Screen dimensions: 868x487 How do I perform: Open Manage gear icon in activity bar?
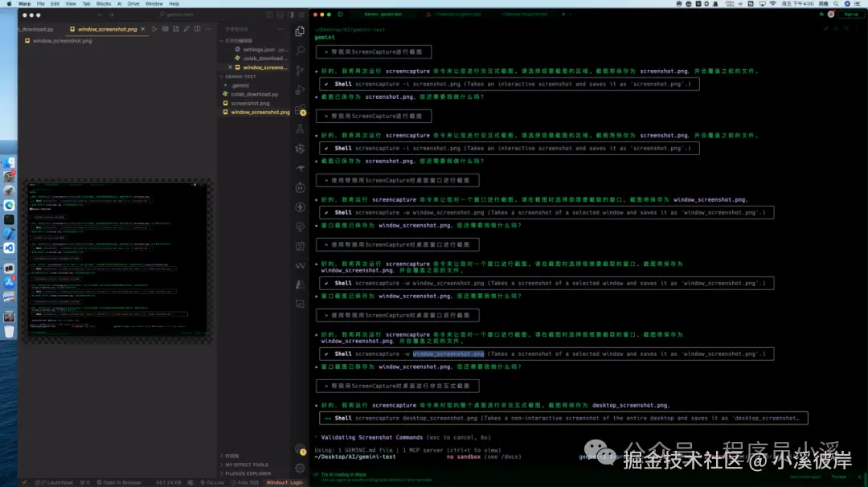300,469
